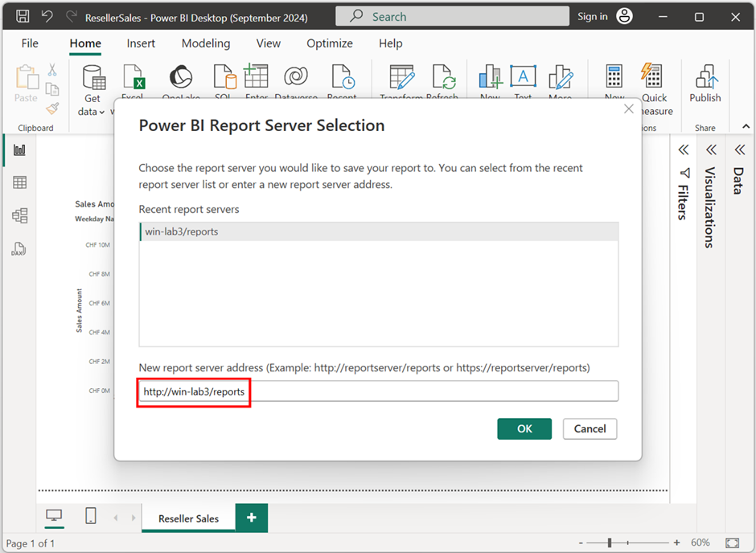
Task: Create a Quick measure
Action: (652, 76)
